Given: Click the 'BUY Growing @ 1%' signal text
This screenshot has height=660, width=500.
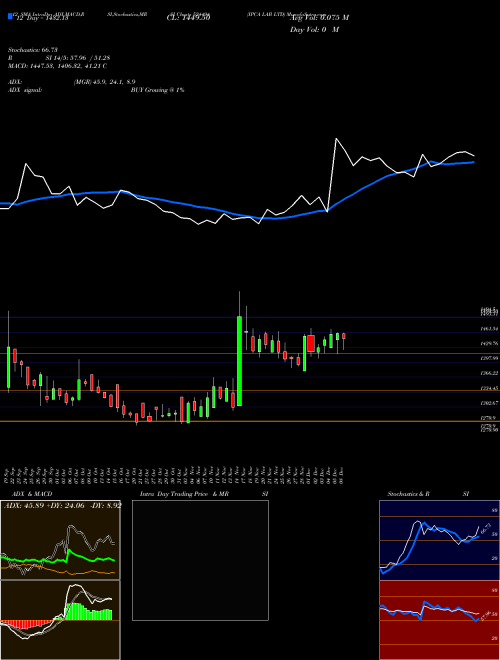Looking at the screenshot, I should (157, 90).
